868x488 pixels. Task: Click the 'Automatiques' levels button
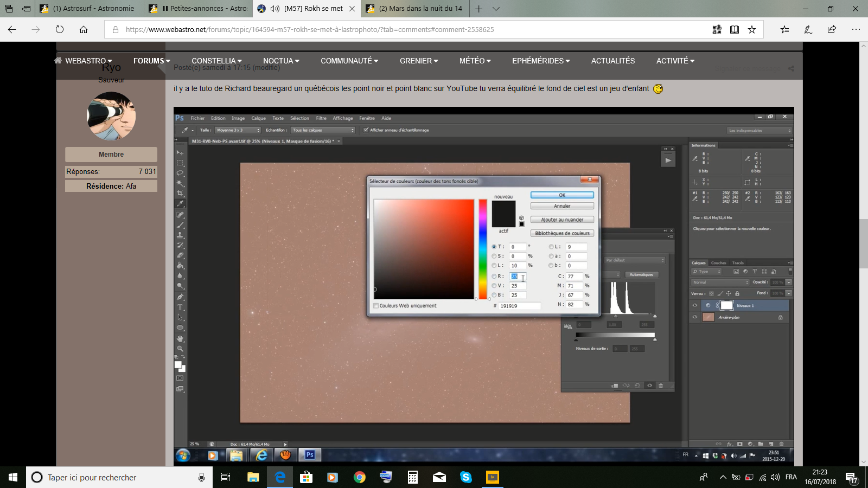point(641,275)
